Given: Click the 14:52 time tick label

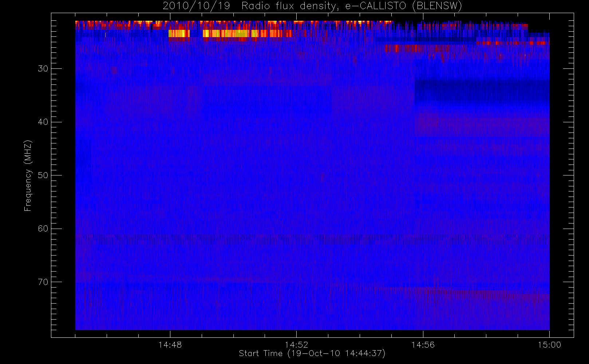Looking at the screenshot, I should coord(296,345).
